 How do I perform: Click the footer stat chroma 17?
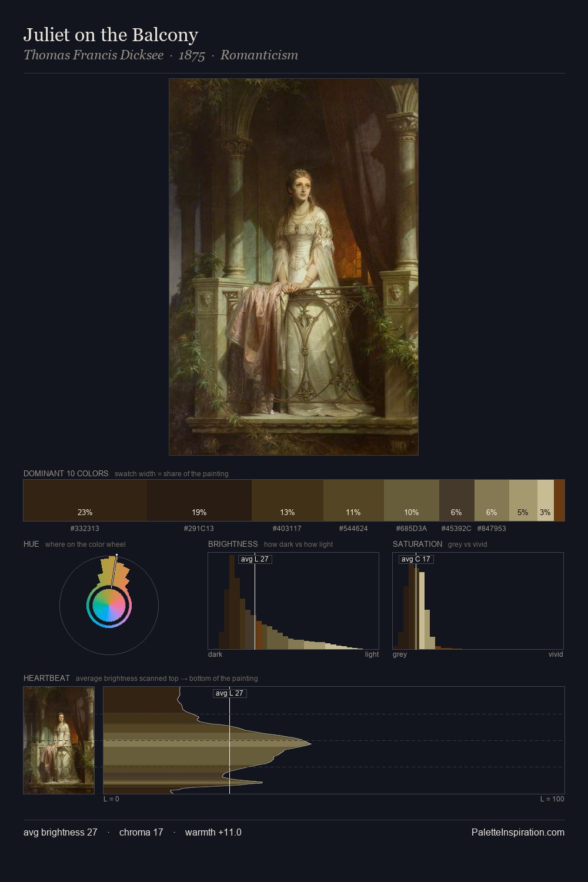point(141,832)
